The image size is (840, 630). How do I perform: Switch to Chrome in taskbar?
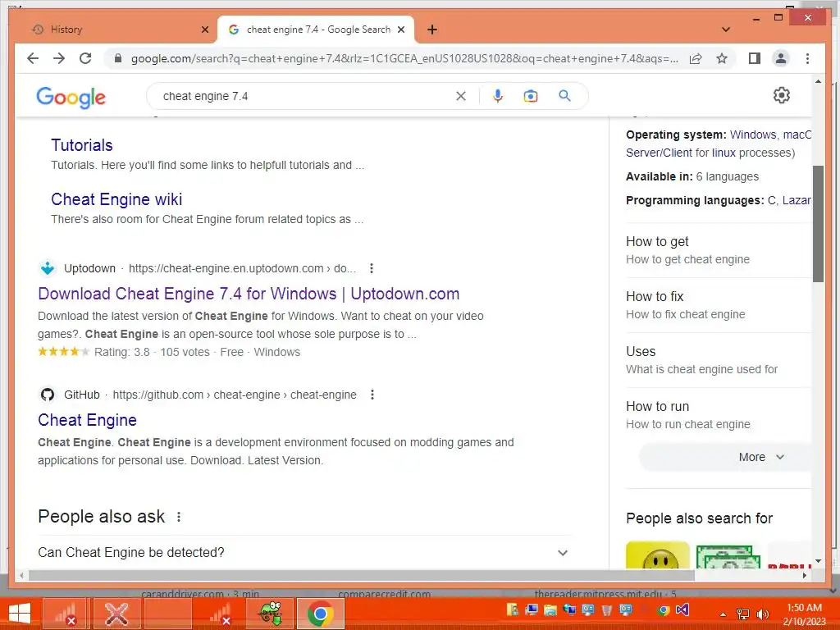[x=321, y=614]
